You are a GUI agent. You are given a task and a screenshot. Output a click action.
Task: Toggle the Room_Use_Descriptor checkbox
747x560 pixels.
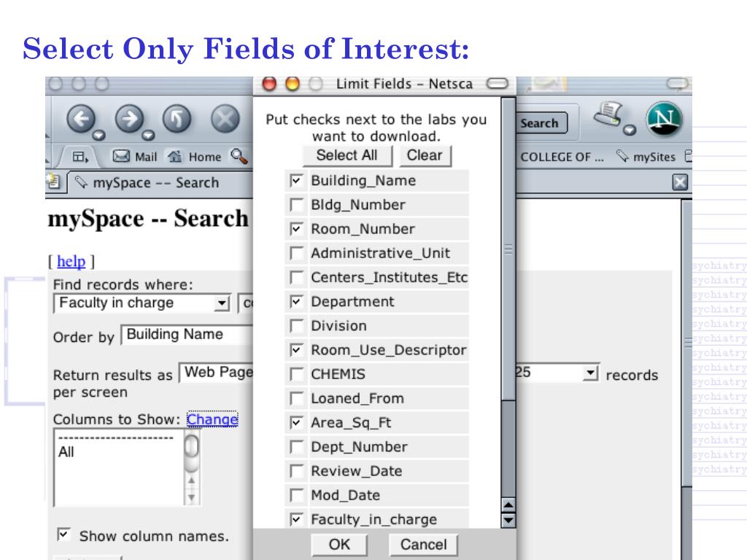click(x=296, y=350)
